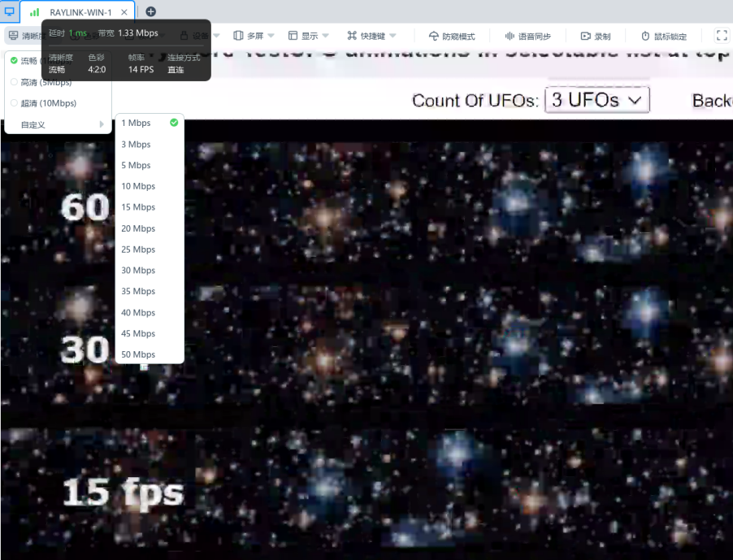Expand the 显示 dropdown arrow

point(326,36)
